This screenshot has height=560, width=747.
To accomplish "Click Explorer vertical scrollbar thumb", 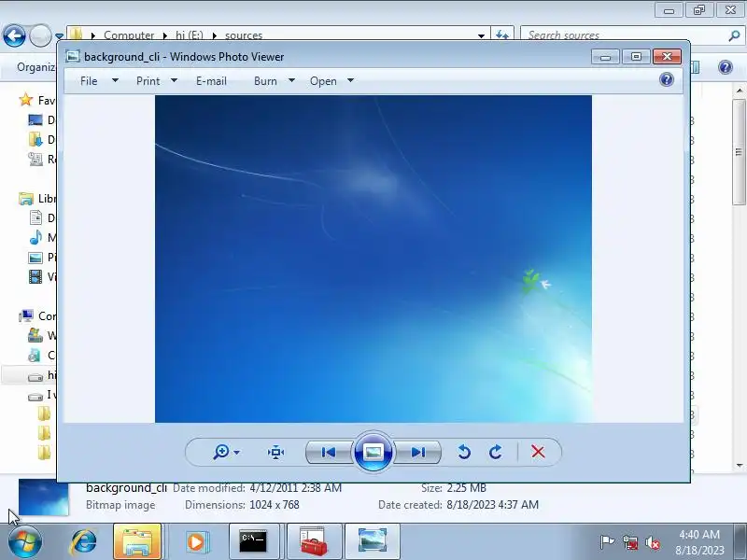I will (739, 152).
